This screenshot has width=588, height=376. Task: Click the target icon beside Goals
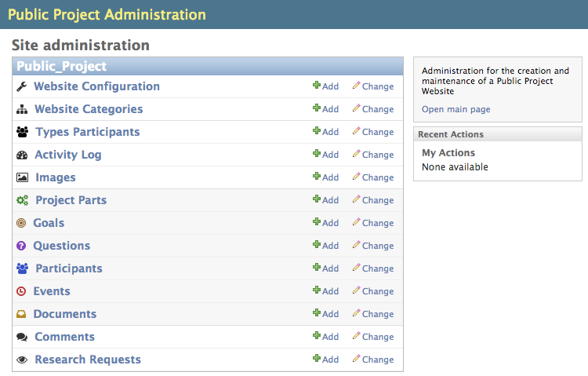(21, 223)
